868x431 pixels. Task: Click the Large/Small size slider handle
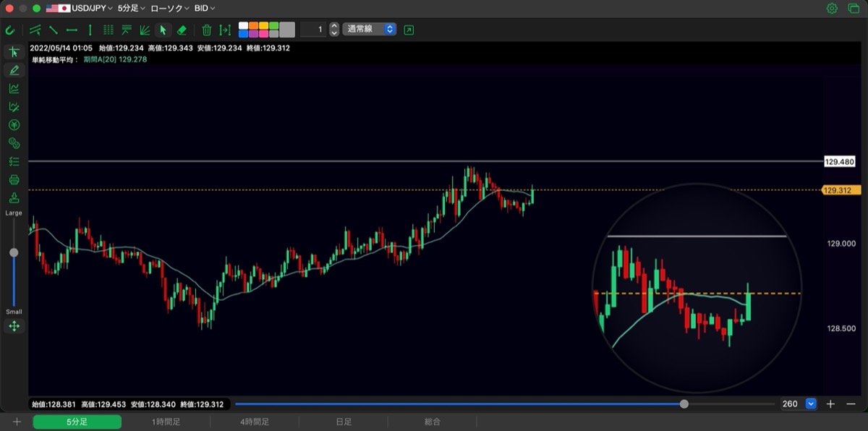click(x=14, y=252)
